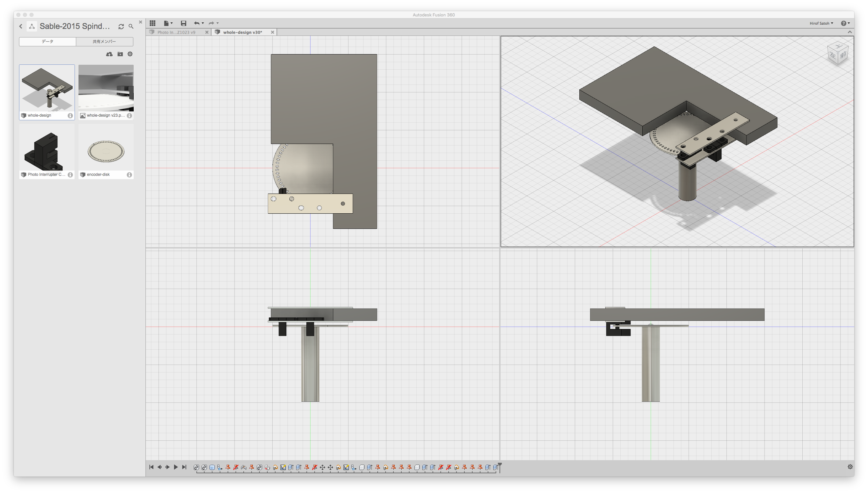Expand the undo history dropdown arrow
Image resolution: width=868 pixels, height=493 pixels.
(203, 23)
